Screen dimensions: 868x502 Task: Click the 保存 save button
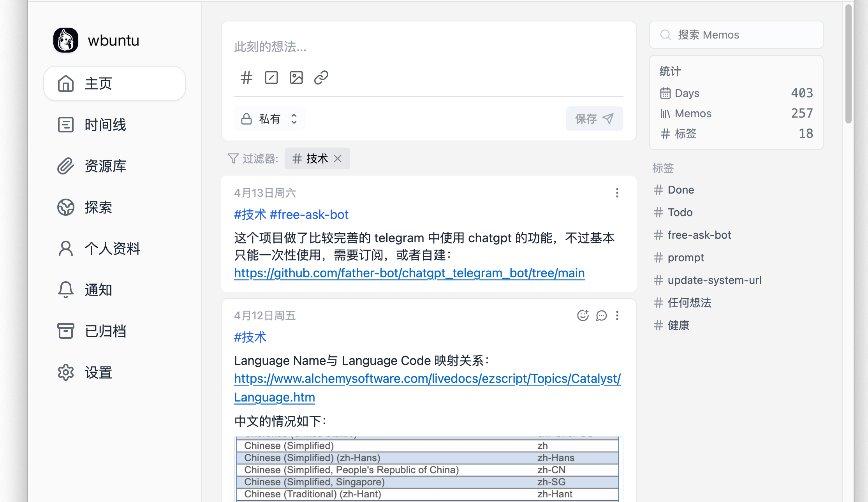[594, 119]
